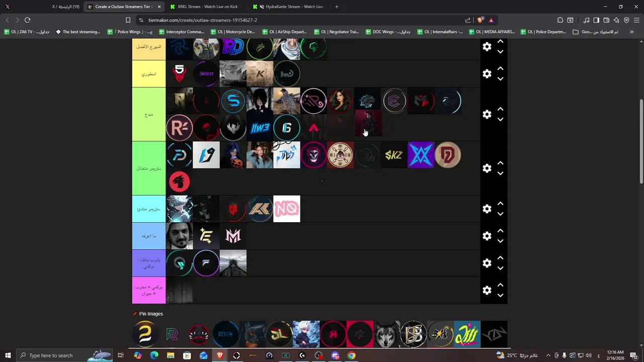Screen dimensions: 644x362
Task: Close the Create a Outlaw Streamers tab
Action: (x=159, y=7)
